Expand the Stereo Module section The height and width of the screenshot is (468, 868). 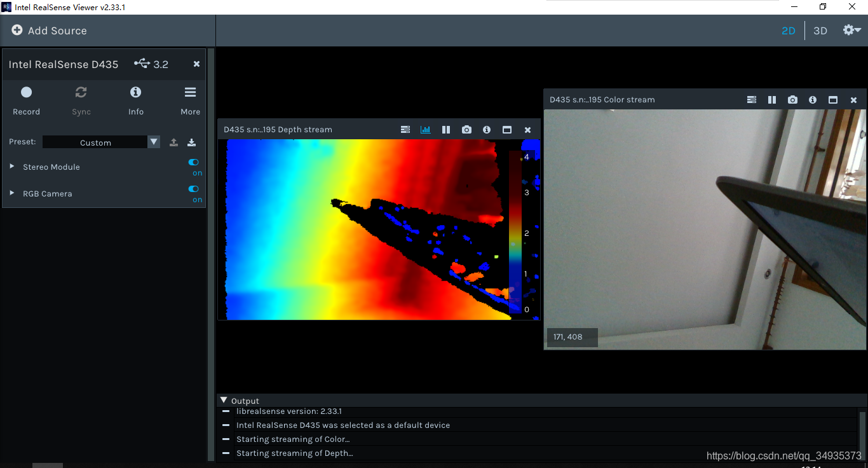pyautogui.click(x=12, y=167)
